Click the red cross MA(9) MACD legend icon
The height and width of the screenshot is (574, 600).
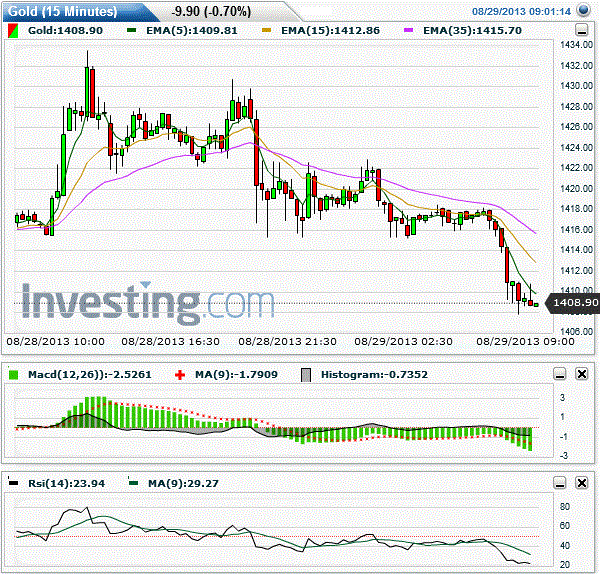click(179, 375)
